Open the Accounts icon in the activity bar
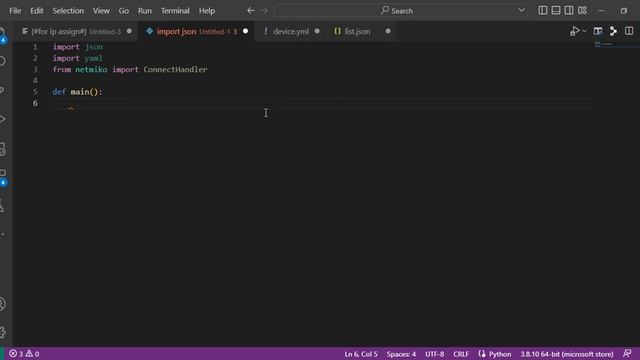640x360 pixels. (3, 304)
